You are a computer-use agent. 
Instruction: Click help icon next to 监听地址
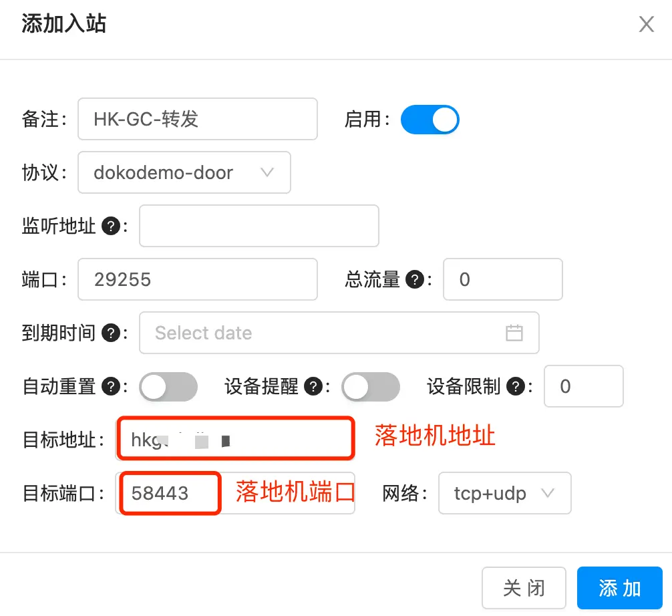[x=111, y=226]
